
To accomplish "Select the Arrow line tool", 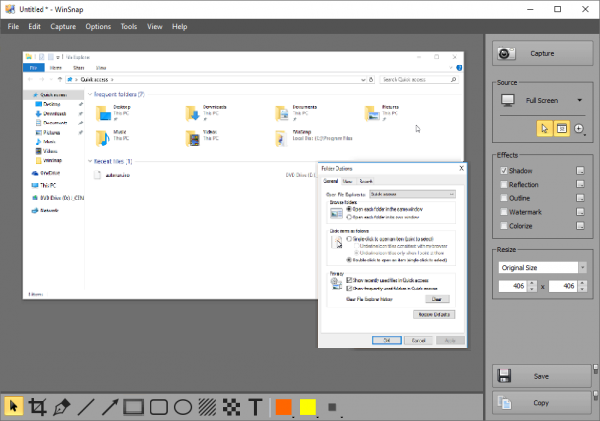I will [110, 406].
